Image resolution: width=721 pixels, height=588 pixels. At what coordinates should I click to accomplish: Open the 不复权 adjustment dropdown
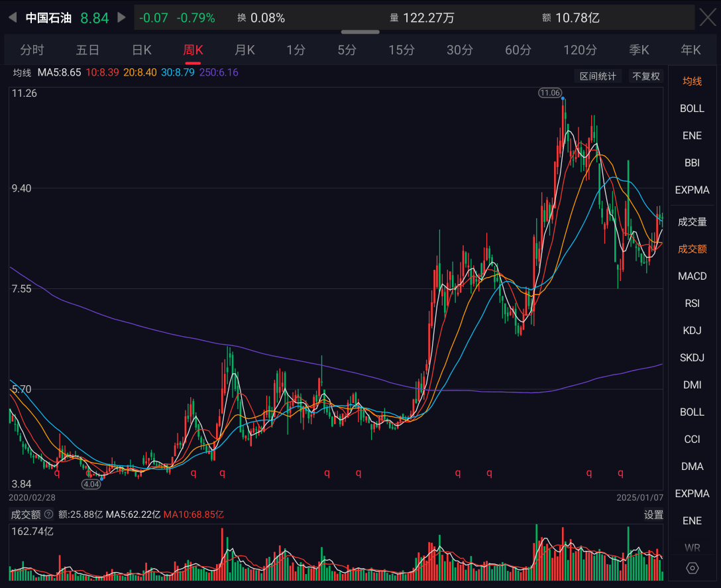point(646,76)
